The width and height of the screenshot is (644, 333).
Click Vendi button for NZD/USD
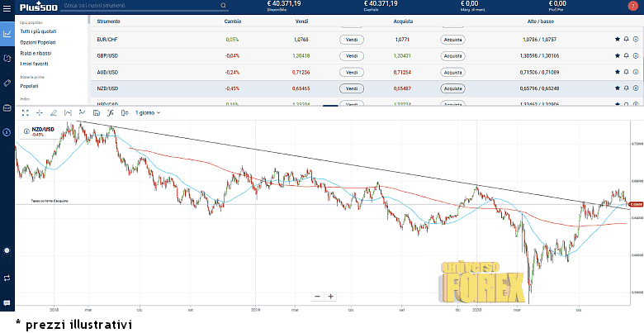(x=351, y=88)
